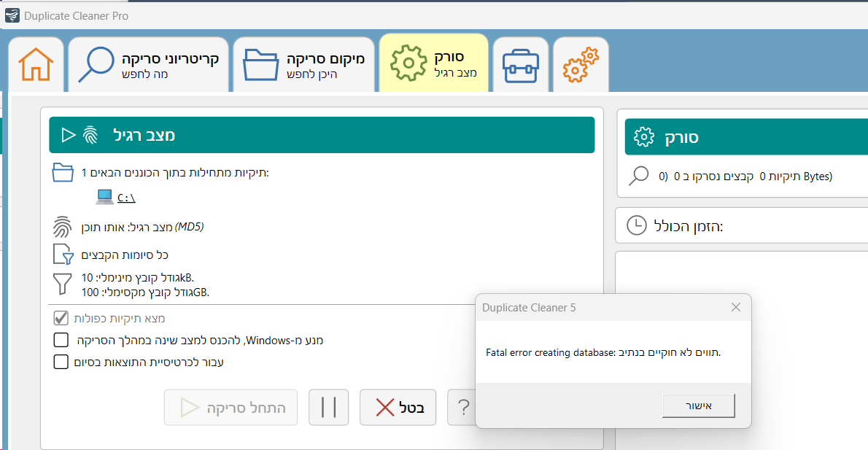Click the file filter icon beside כל סיומות הקבצים
This screenshot has width=868, height=450.
63,255
